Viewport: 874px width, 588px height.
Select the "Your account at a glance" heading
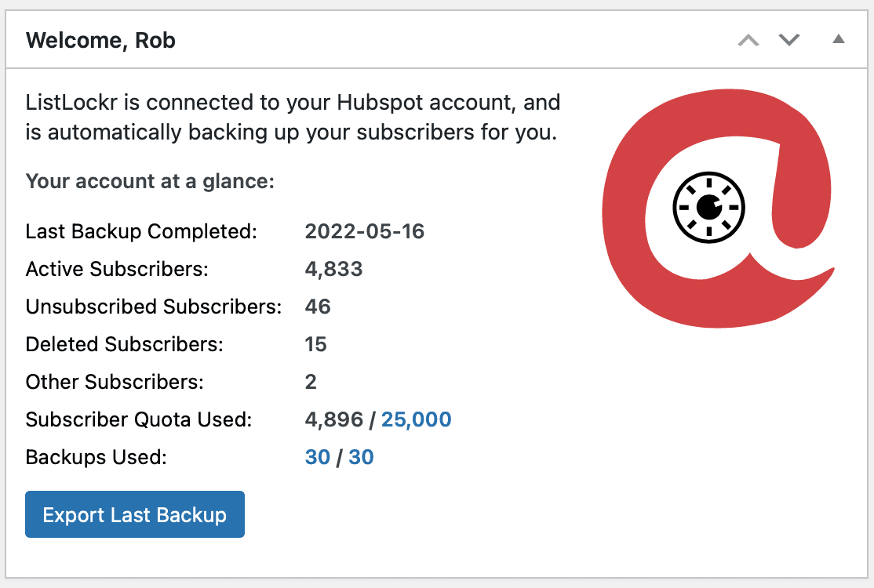point(149,181)
